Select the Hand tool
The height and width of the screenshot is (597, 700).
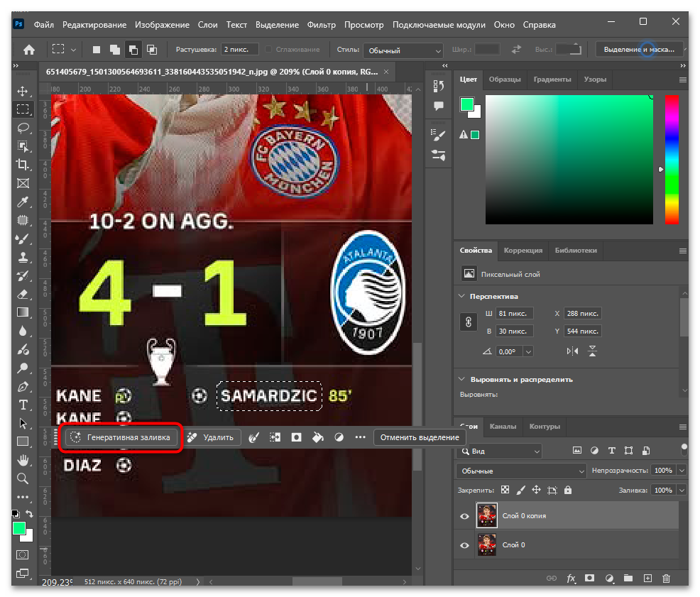[23, 460]
